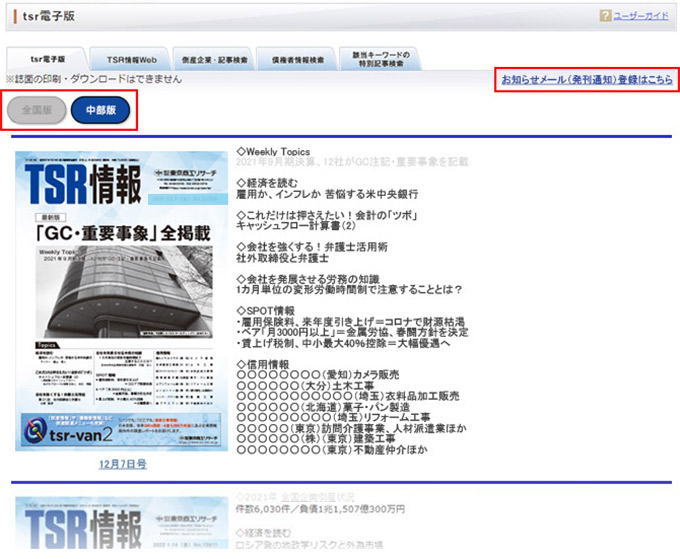Click the ◇SPOT情報 heading
The height and width of the screenshot is (559, 680).
[265, 311]
